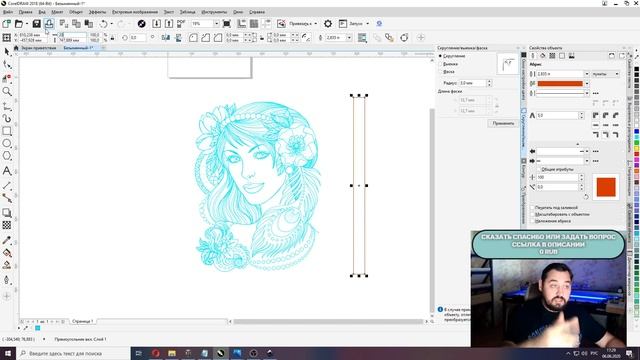Open outline color dropdown arrow
Viewport: 640px width, 360px height.
point(587,84)
